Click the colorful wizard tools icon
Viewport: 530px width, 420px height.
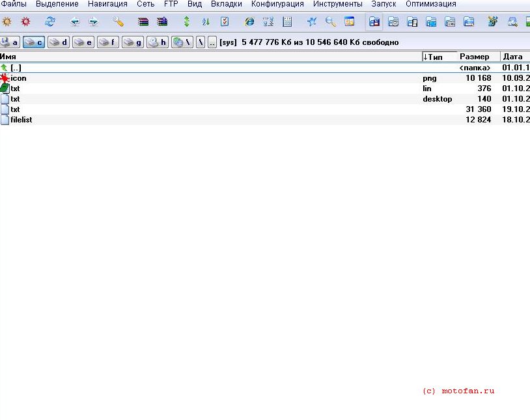coord(493,22)
